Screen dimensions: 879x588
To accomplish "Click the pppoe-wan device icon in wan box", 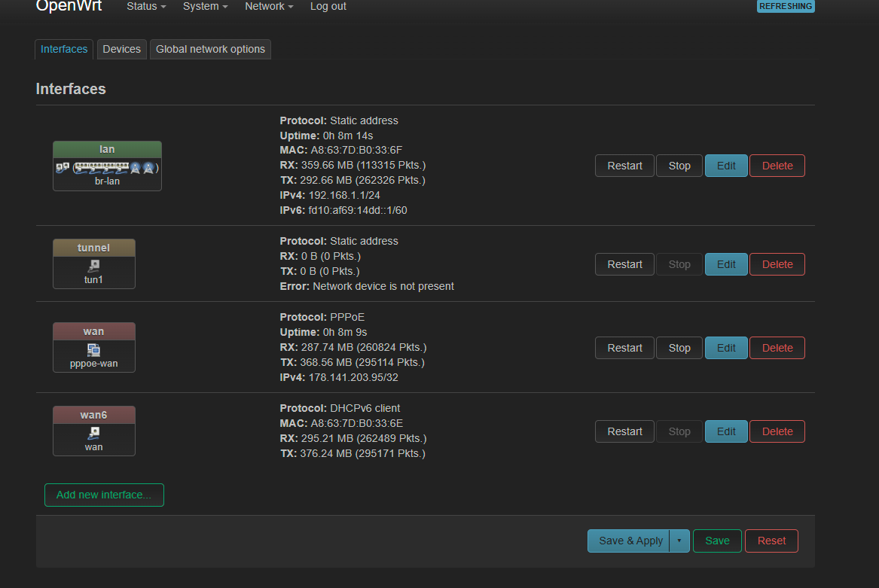I will click(x=93, y=350).
